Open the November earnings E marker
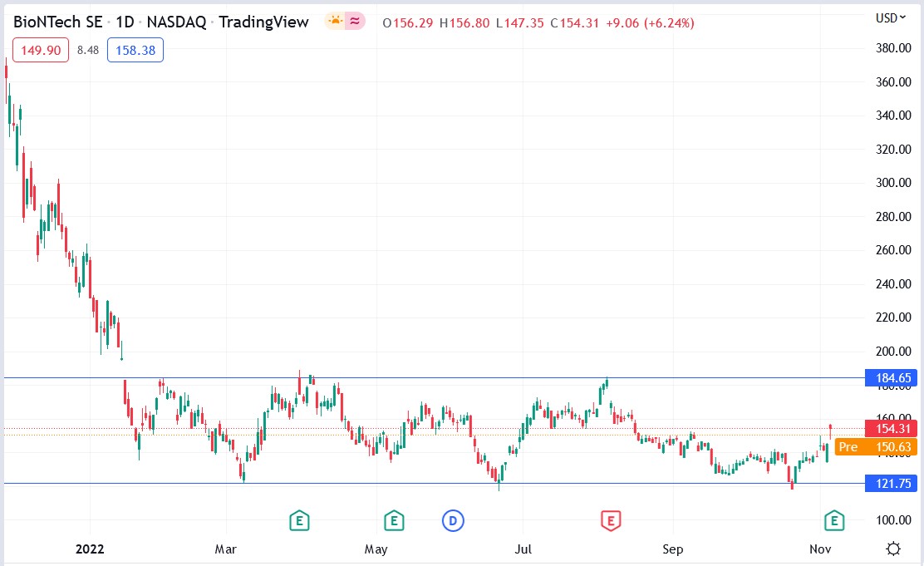The height and width of the screenshot is (566, 924). click(833, 520)
